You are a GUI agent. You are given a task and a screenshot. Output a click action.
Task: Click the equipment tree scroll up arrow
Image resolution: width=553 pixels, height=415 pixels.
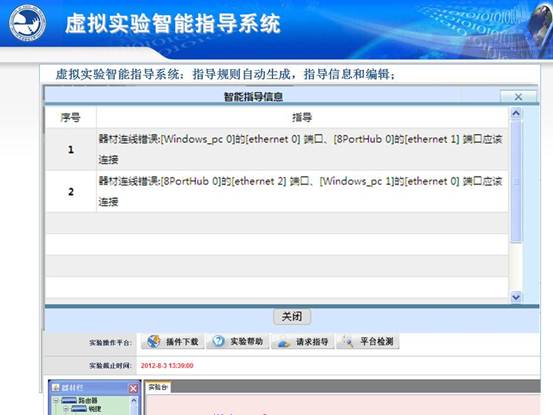click(134, 401)
